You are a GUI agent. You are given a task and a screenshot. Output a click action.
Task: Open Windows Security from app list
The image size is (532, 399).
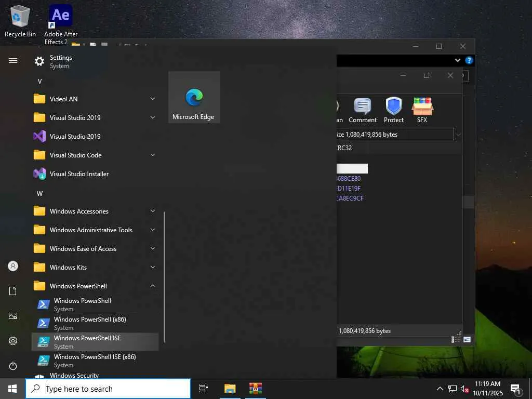point(95,375)
